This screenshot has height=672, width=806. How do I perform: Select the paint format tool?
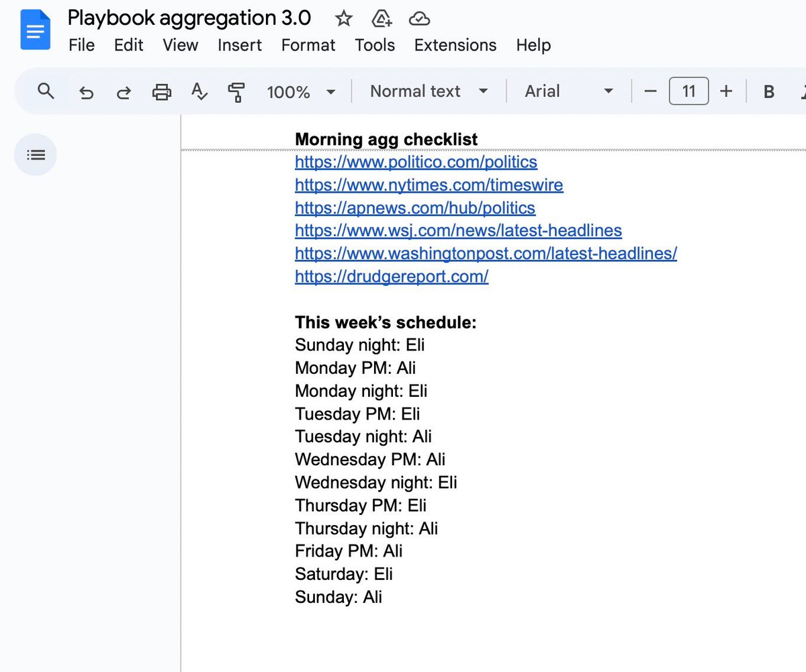pos(236,92)
